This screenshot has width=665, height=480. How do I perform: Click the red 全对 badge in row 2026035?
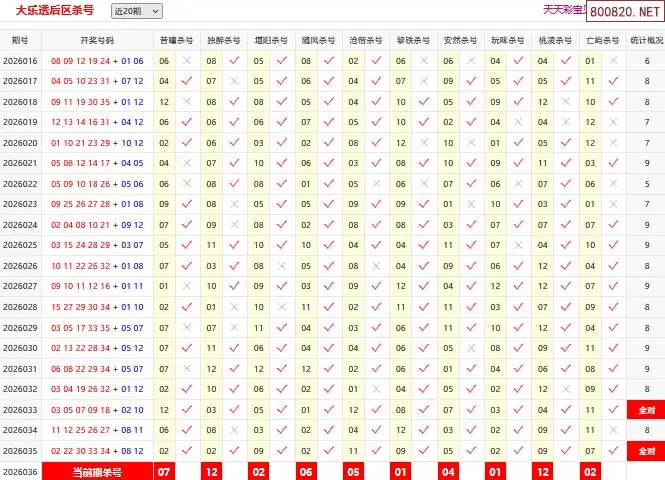646,451
